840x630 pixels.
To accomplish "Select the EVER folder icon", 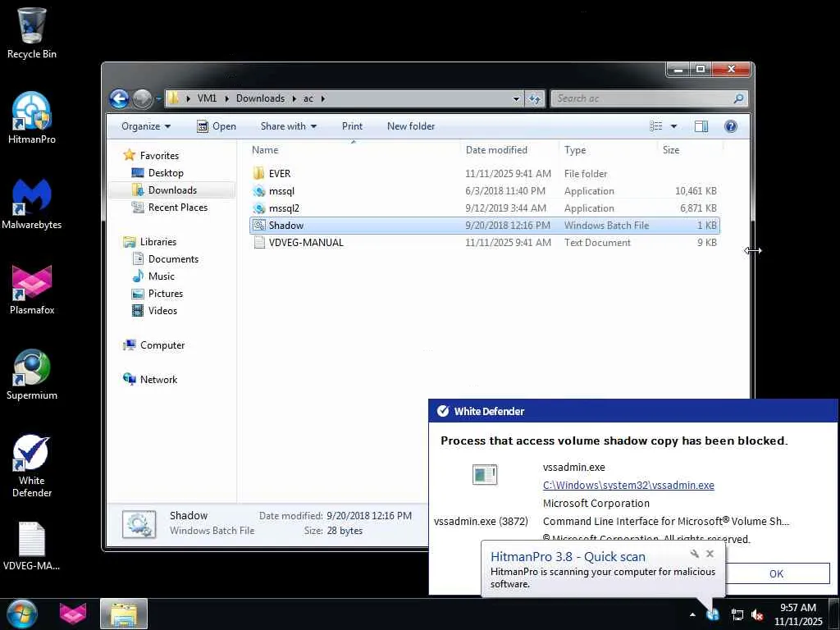I will tap(258, 174).
